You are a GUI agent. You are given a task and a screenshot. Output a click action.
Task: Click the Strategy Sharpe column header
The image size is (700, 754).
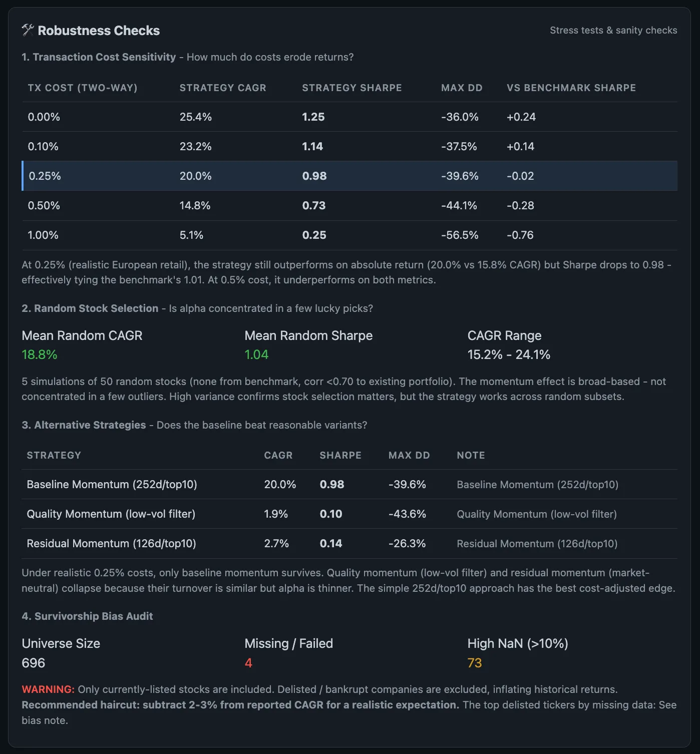click(352, 88)
